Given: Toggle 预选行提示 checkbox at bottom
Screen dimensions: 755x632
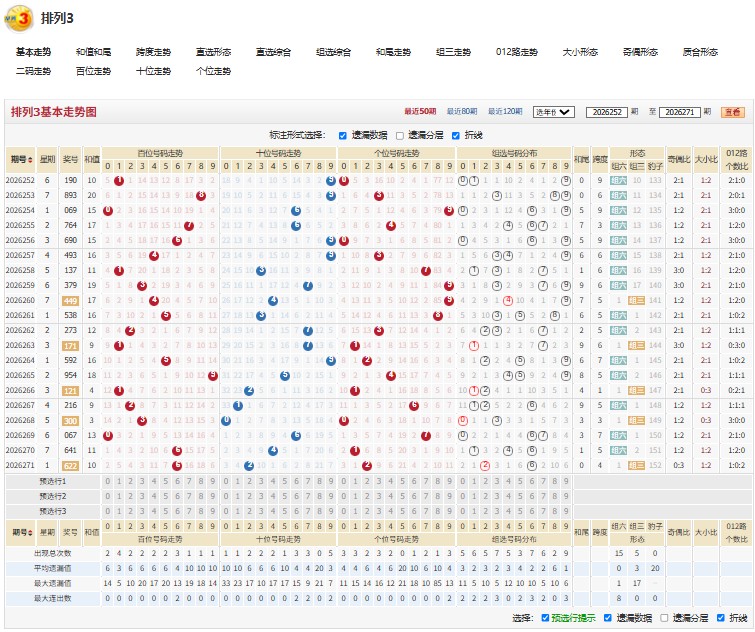Looking at the screenshot, I should tap(545, 618).
